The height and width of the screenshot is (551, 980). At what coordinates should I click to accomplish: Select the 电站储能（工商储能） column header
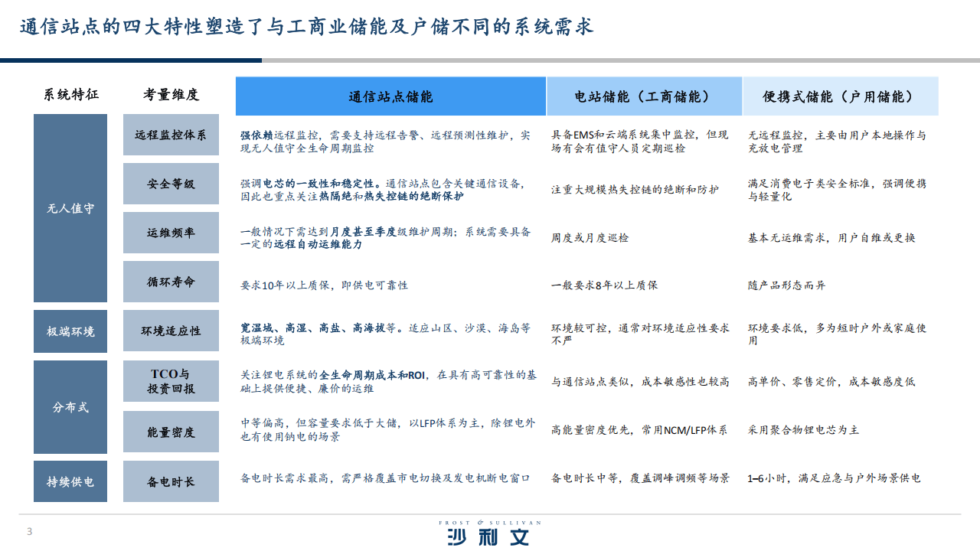pos(643,96)
